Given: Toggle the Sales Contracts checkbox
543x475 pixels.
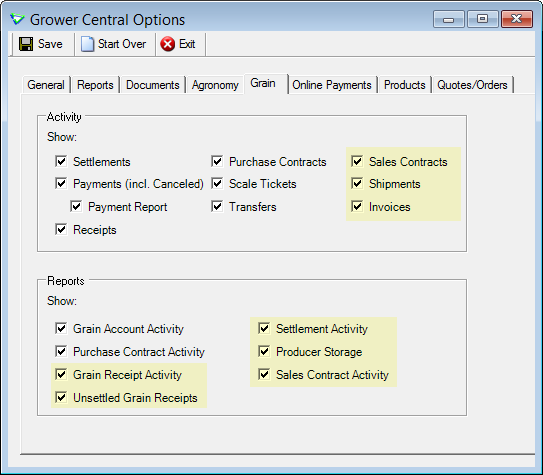Looking at the screenshot, I should pos(357,161).
